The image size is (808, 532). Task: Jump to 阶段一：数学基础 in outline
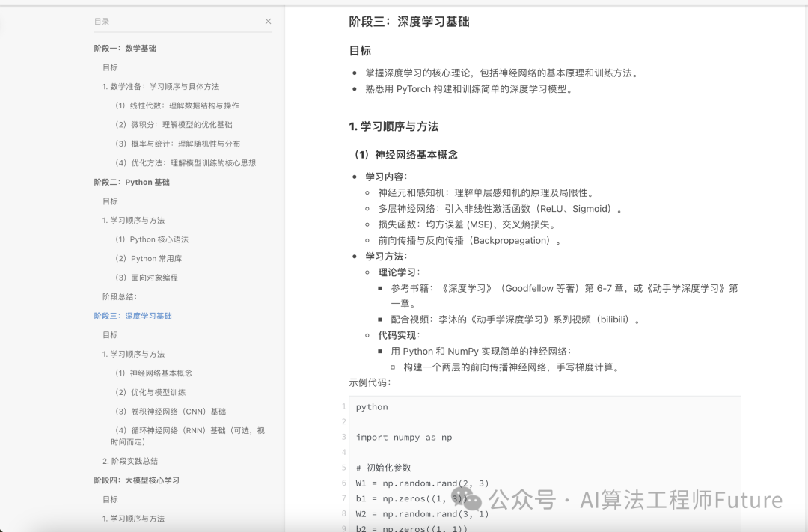(125, 49)
